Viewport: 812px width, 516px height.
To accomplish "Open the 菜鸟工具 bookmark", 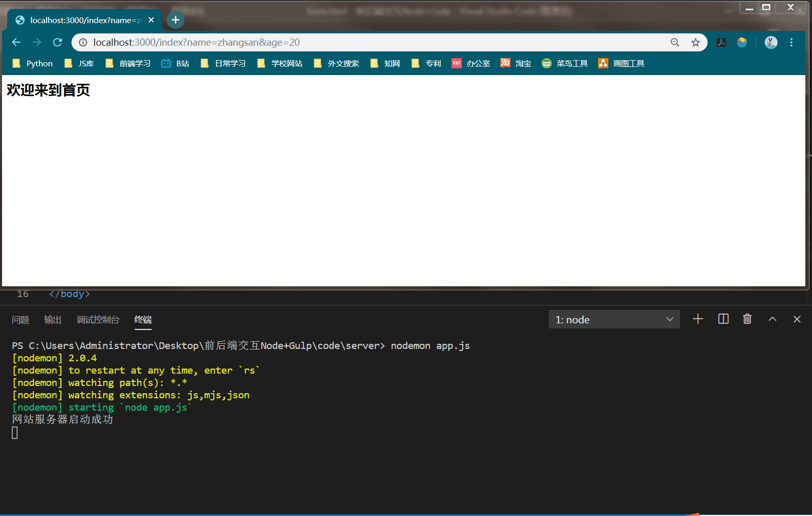I will (565, 63).
